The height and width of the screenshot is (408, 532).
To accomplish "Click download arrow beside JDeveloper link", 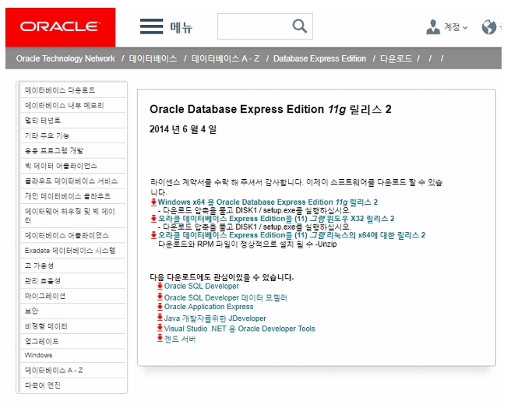I will [160, 318].
